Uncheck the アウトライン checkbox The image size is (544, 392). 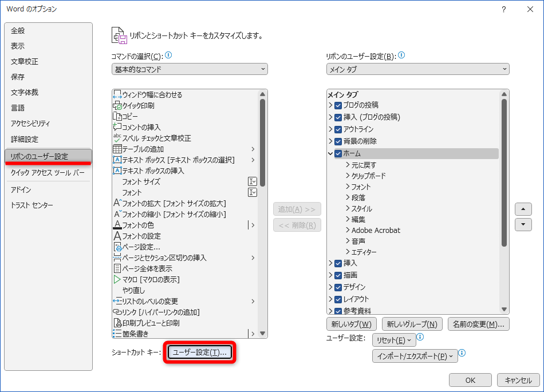click(337, 129)
